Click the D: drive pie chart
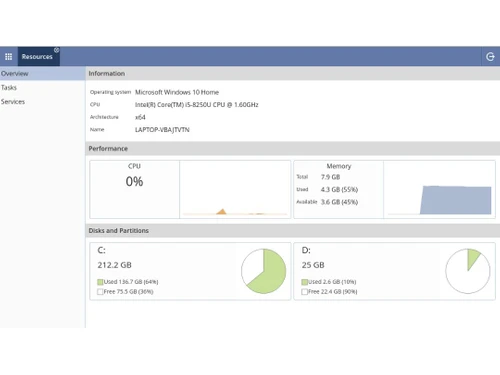 click(468, 271)
